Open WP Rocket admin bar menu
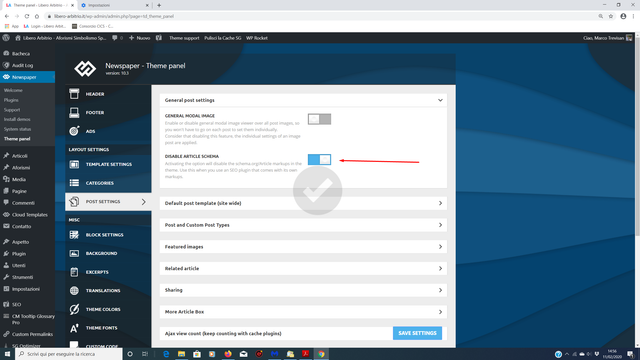Viewport: 640px width, 360px height. (x=257, y=38)
